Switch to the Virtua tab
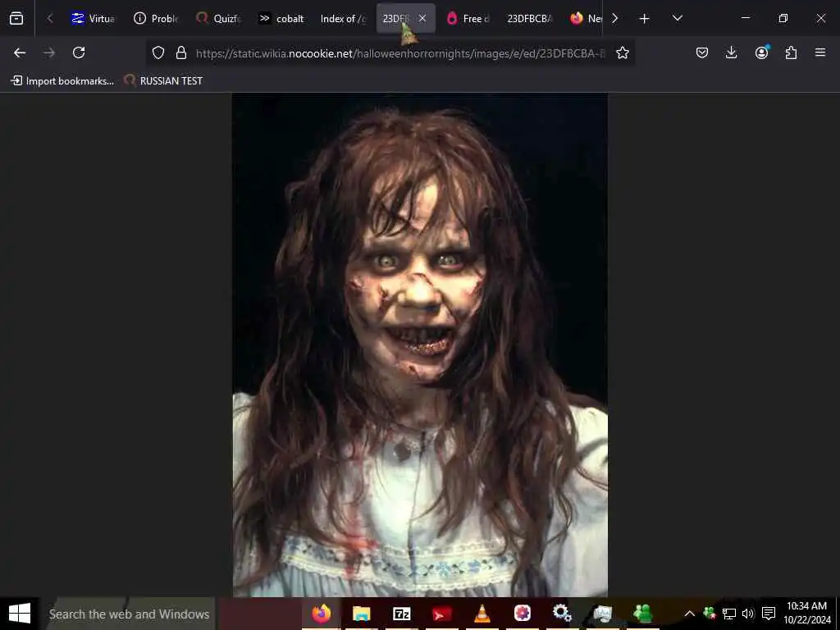Image resolution: width=840 pixels, height=630 pixels. (x=93, y=19)
